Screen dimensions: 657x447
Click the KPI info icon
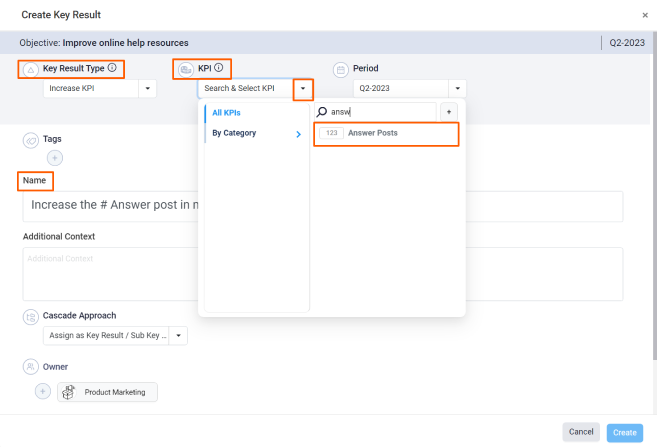219,67
